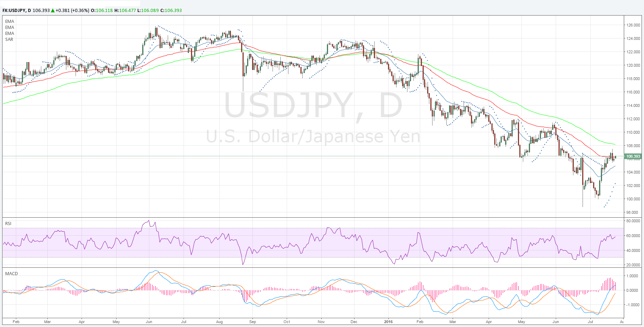Click the 126.000 price axis label

pos(633,25)
